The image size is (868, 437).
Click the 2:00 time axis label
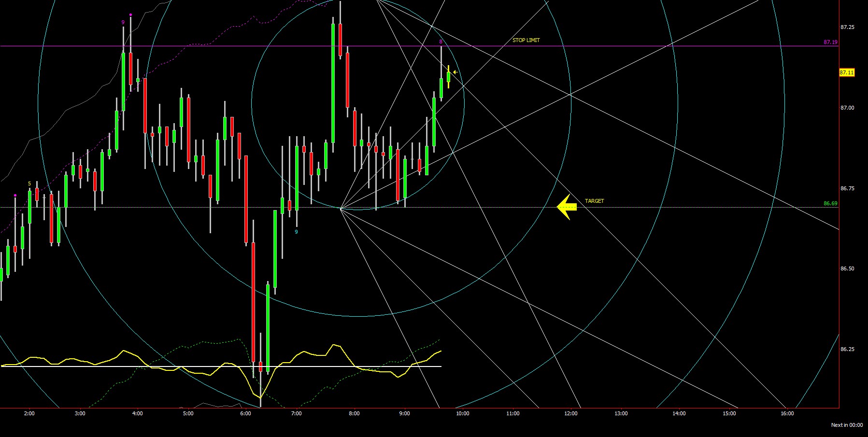29,413
